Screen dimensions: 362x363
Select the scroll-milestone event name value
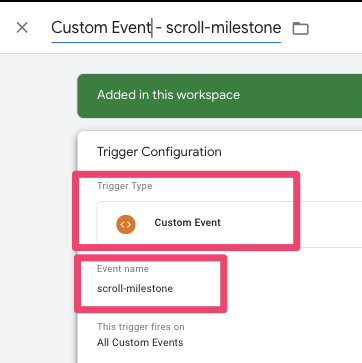(135, 288)
